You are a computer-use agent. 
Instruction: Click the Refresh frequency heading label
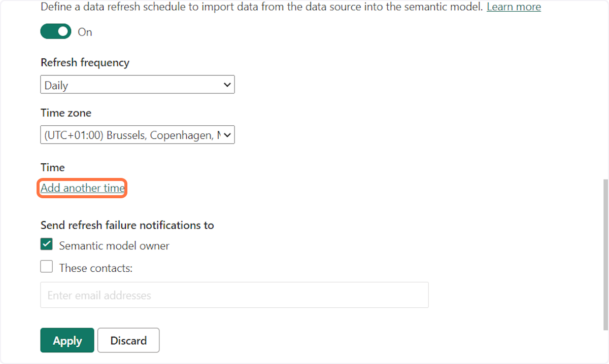pyautogui.click(x=85, y=62)
